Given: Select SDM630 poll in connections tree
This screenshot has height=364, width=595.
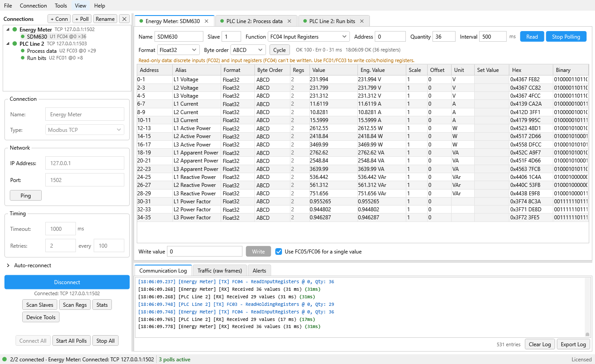Looking at the screenshot, I should pos(53,37).
